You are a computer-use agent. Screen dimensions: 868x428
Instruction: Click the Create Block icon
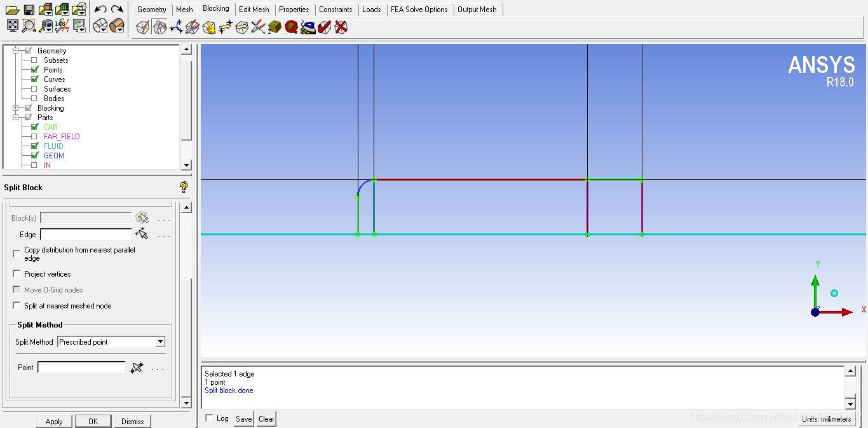click(x=143, y=27)
